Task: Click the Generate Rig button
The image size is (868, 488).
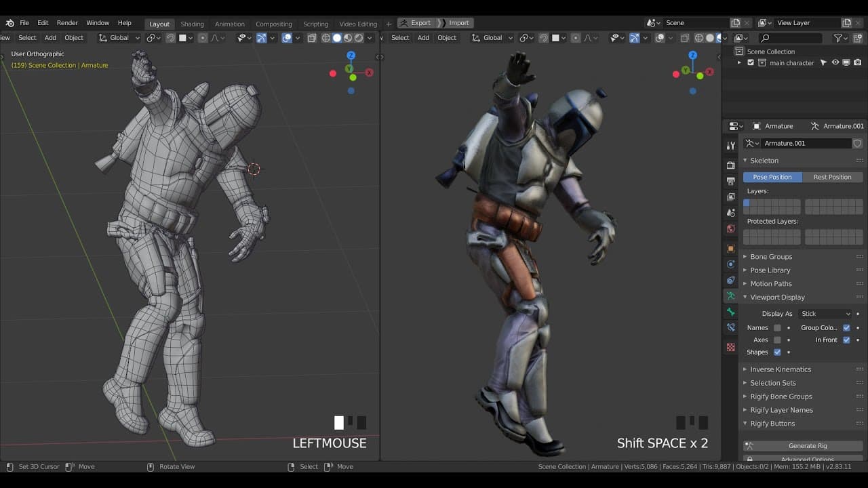Action: (x=802, y=445)
